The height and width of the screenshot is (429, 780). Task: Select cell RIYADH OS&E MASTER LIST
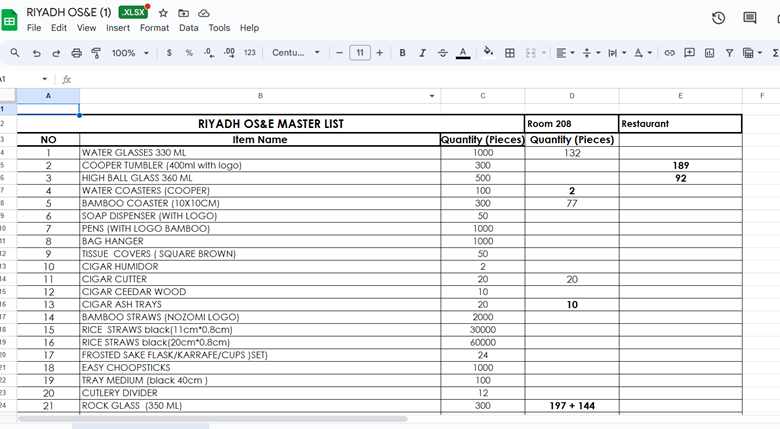point(271,124)
